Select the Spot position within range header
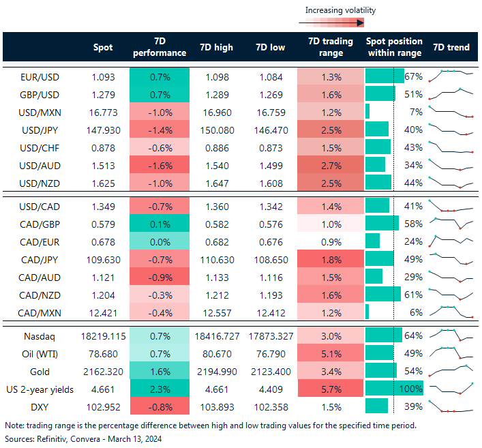482x448 pixels. [x=395, y=47]
